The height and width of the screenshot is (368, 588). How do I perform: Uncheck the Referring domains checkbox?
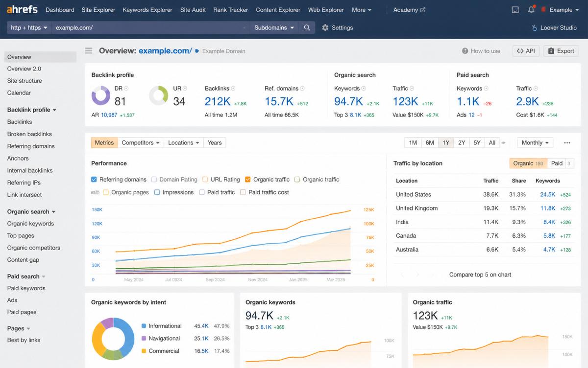pos(95,180)
